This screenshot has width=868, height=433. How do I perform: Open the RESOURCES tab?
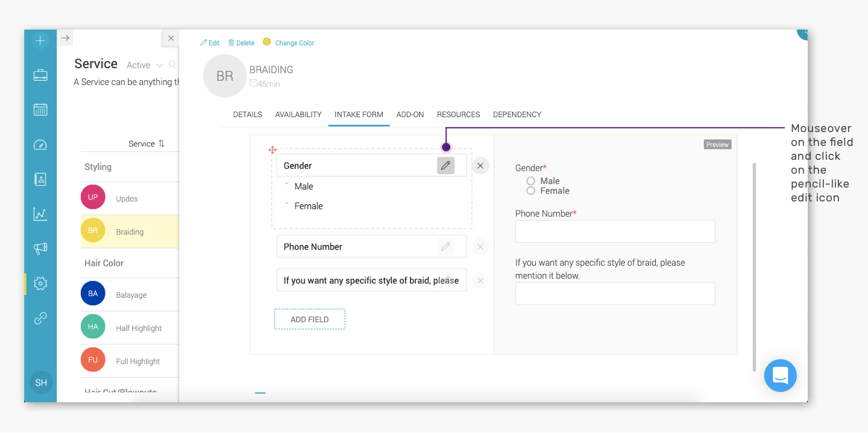pyautogui.click(x=458, y=115)
